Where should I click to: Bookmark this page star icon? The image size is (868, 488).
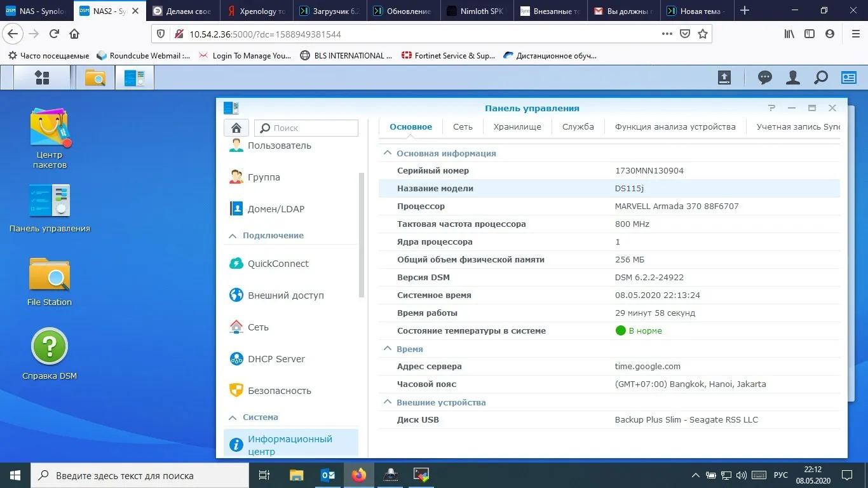[x=702, y=34]
